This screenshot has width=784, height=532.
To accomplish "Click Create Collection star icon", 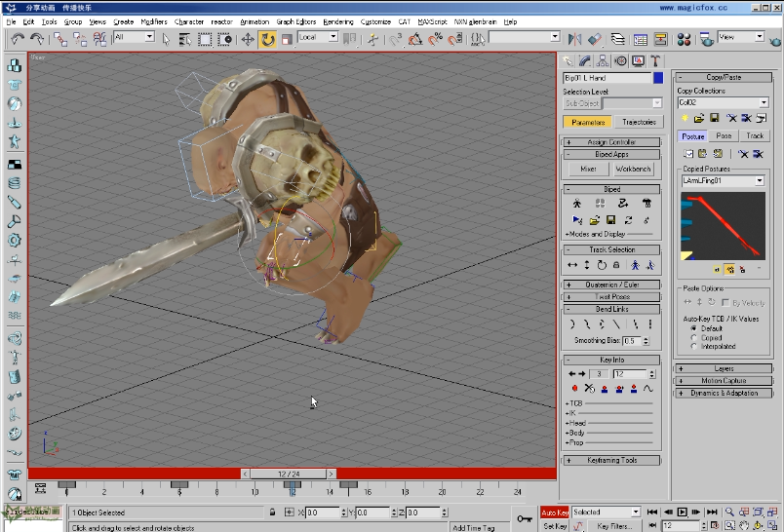I will tap(685, 118).
